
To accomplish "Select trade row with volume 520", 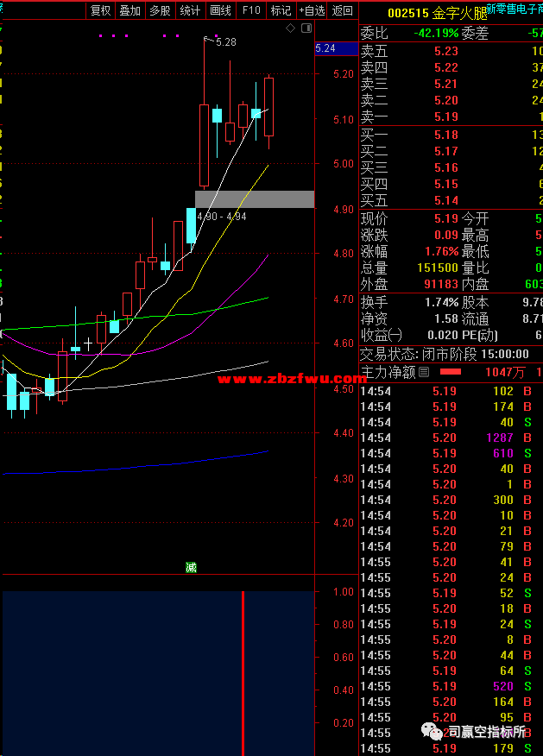I will [x=451, y=687].
